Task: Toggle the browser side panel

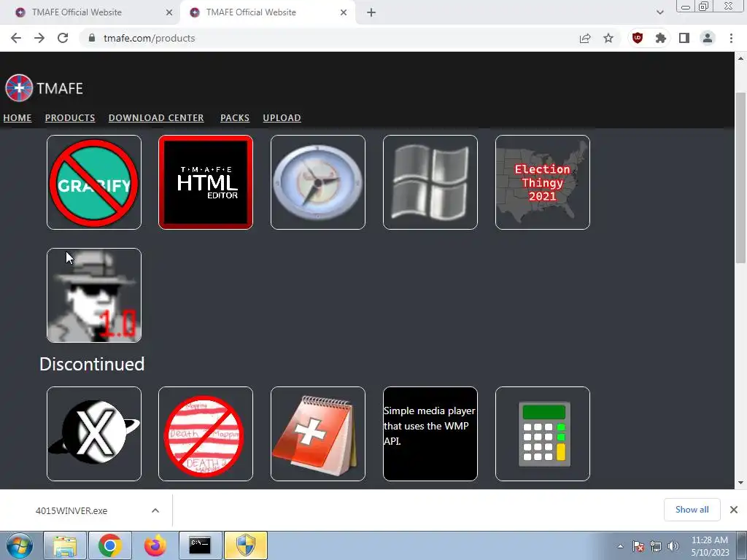Action: pyautogui.click(x=684, y=38)
